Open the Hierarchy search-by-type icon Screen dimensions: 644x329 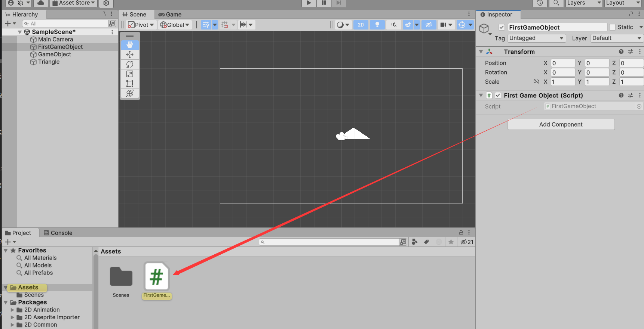pos(112,24)
